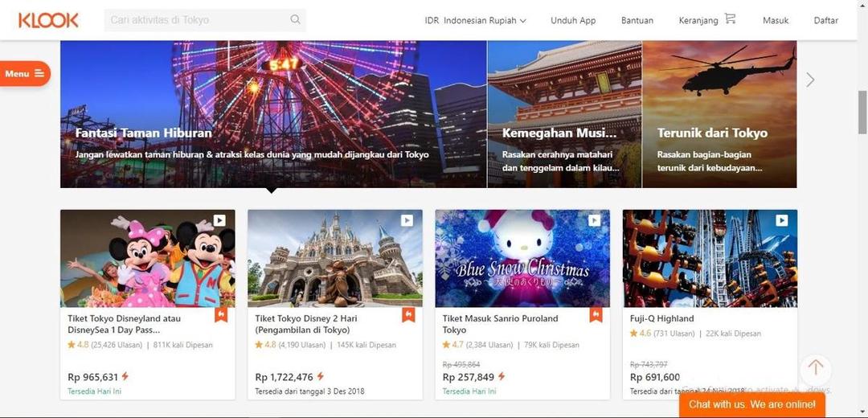868x418 pixels.
Task: Play video on Fuji-Q Highland card
Action: (x=782, y=220)
